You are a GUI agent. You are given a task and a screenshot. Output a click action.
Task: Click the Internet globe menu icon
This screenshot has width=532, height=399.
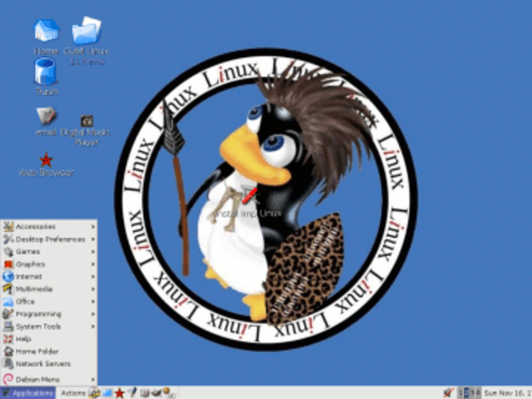[x=8, y=277]
